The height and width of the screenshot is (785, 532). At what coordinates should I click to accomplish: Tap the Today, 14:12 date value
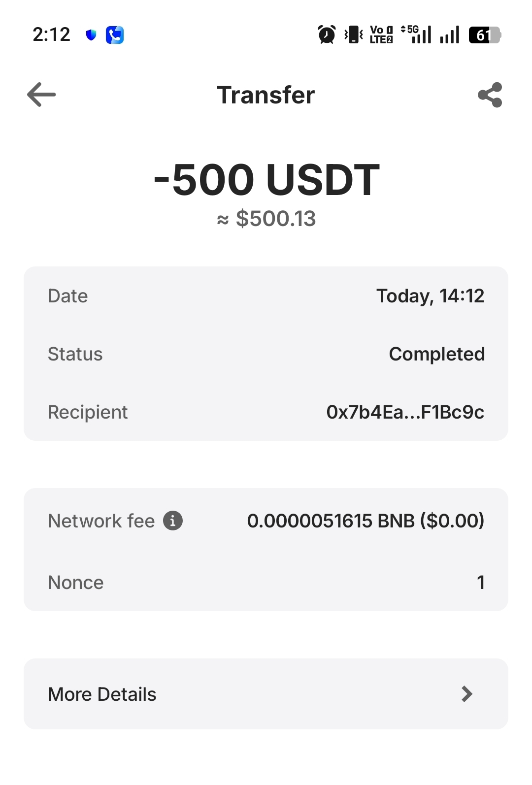pos(430,296)
